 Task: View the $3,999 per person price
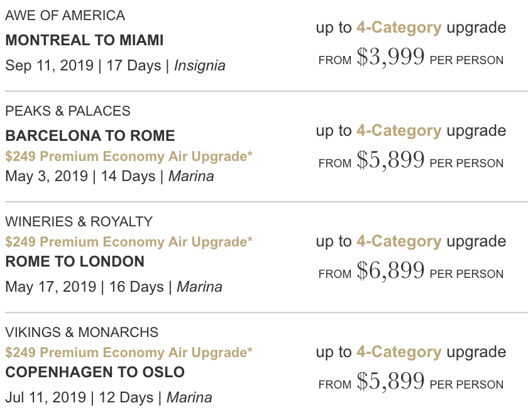click(411, 57)
